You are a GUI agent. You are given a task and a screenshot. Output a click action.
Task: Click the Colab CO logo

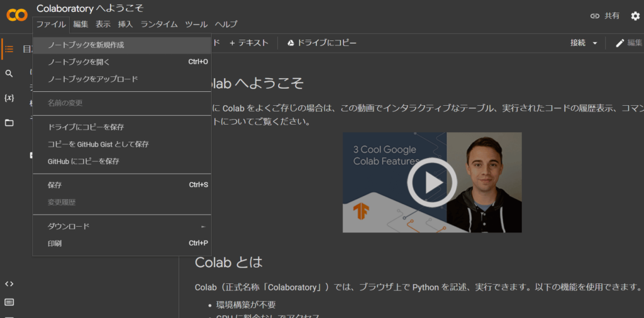pyautogui.click(x=17, y=15)
